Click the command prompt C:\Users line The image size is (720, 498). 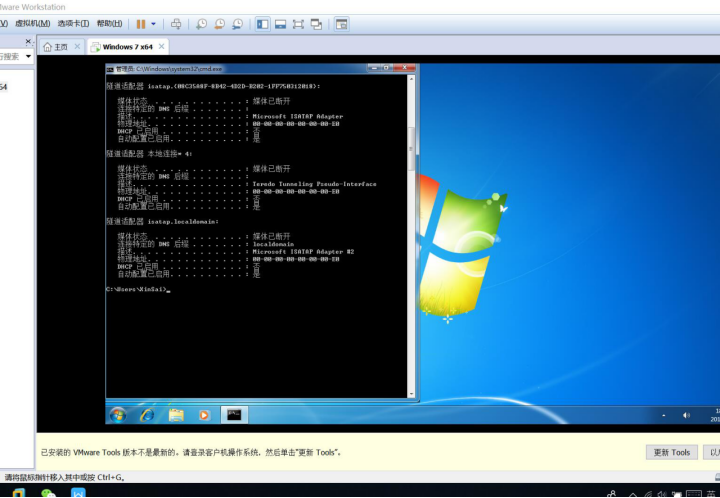(x=138, y=289)
